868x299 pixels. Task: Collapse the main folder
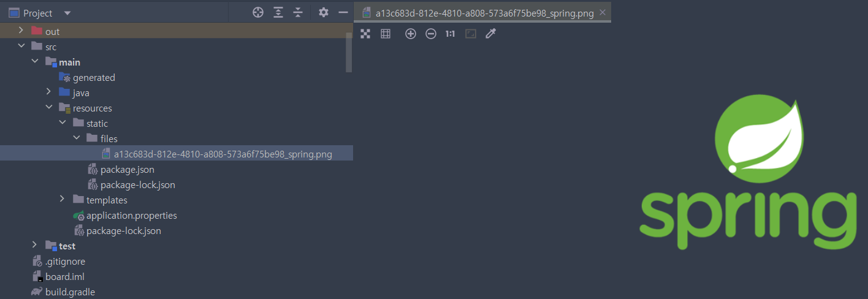35,62
